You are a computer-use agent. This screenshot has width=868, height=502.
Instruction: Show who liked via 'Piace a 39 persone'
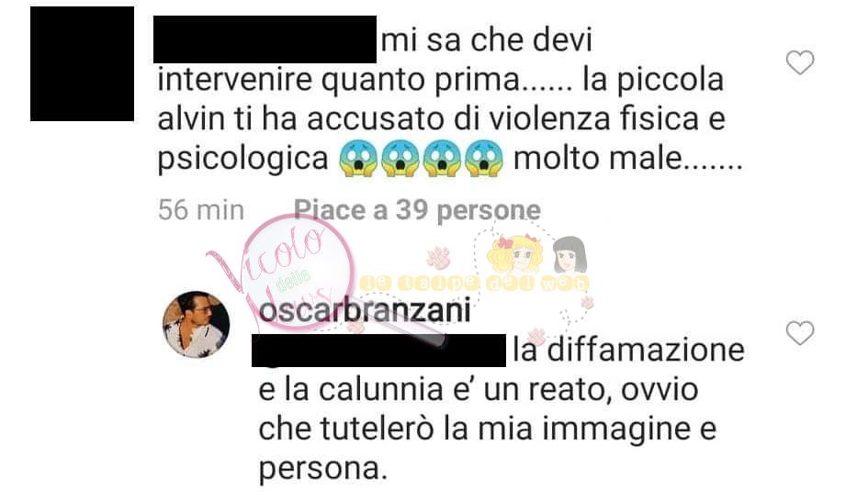(417, 210)
